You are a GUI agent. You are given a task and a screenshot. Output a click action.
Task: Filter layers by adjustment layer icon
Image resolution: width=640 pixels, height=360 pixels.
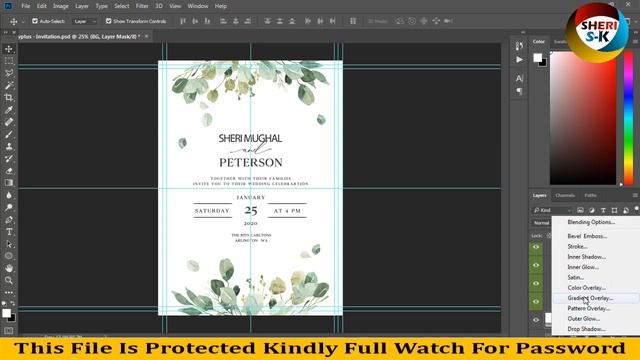pyautogui.click(x=591, y=210)
